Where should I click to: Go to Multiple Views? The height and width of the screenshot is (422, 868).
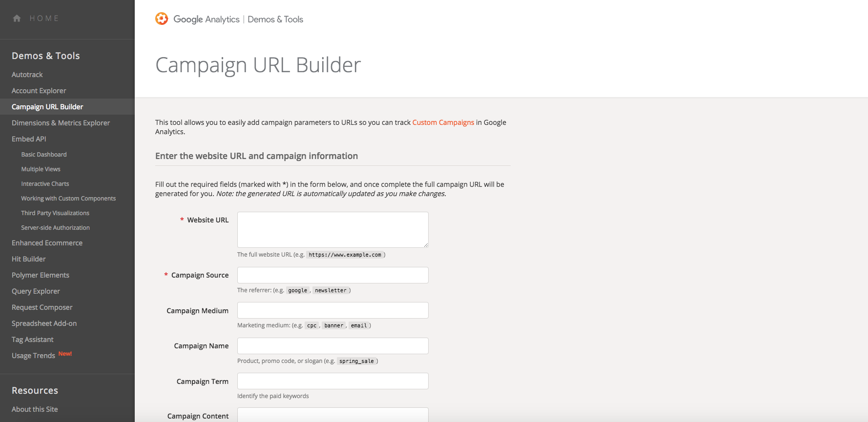pyautogui.click(x=41, y=169)
